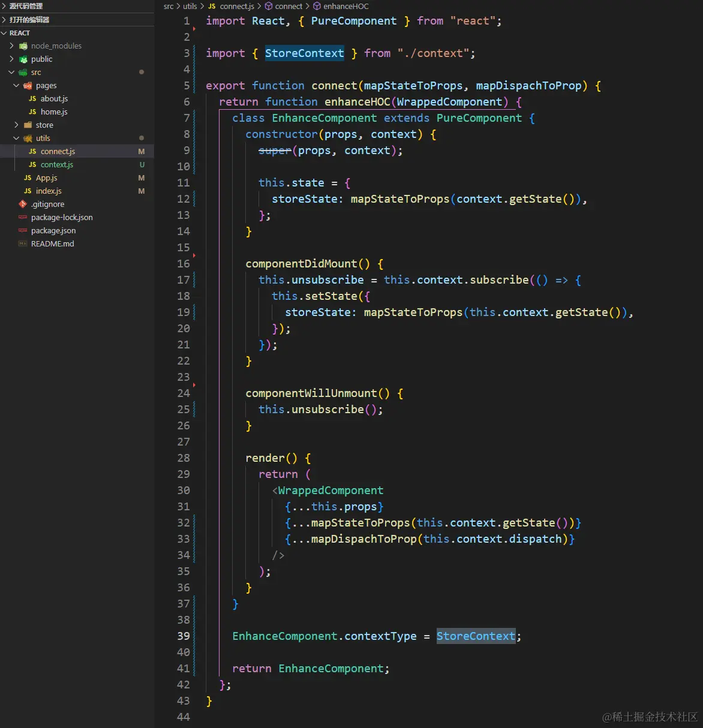Click the render method name on line 28
Image resolution: width=703 pixels, height=728 pixels.
pos(265,458)
